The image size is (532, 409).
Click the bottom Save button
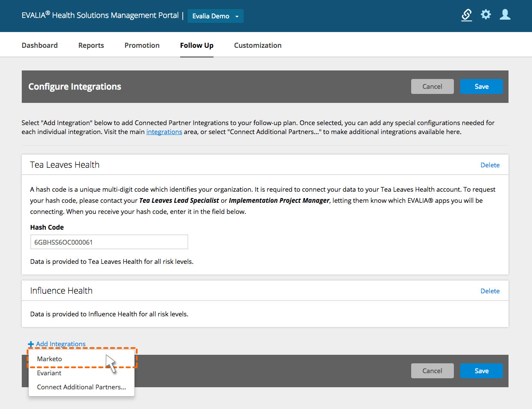[482, 371]
